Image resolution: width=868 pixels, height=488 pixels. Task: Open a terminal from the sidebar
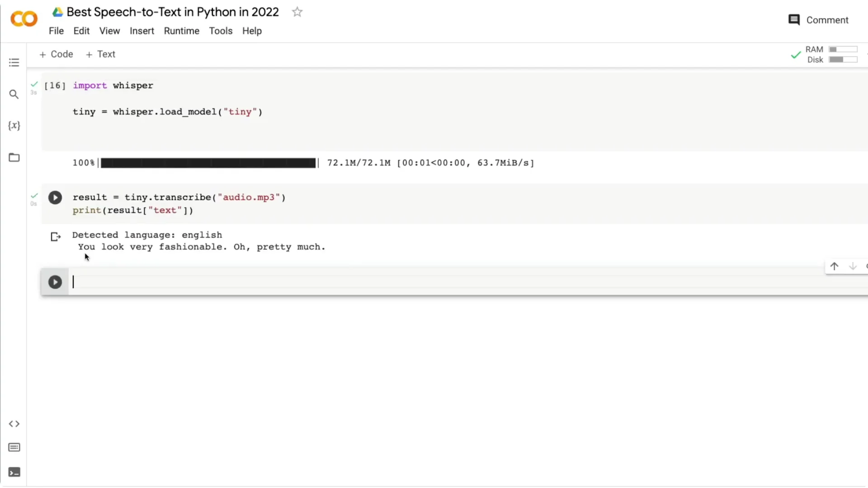tap(14, 472)
